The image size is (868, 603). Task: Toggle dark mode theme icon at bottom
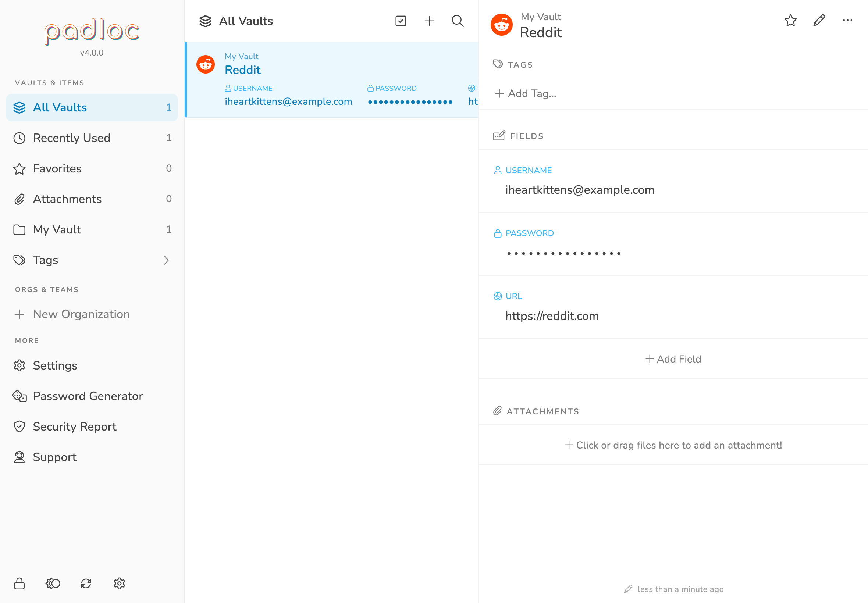pyautogui.click(x=53, y=584)
